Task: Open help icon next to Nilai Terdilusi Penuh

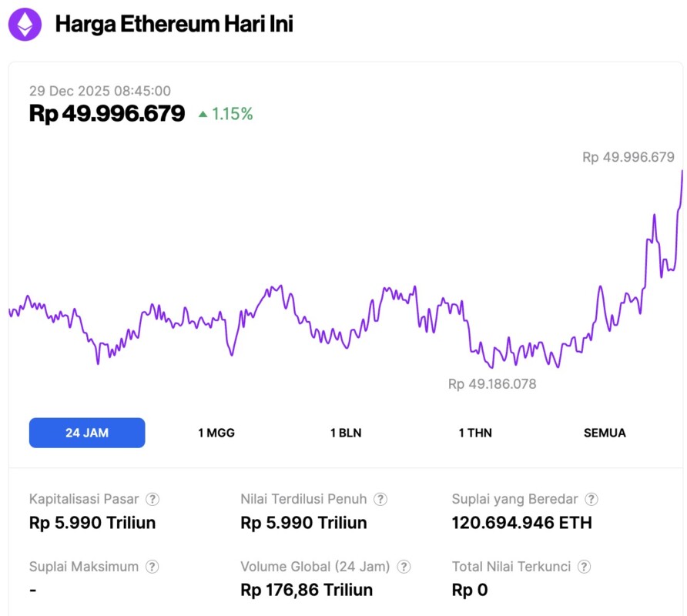Action: (380, 499)
